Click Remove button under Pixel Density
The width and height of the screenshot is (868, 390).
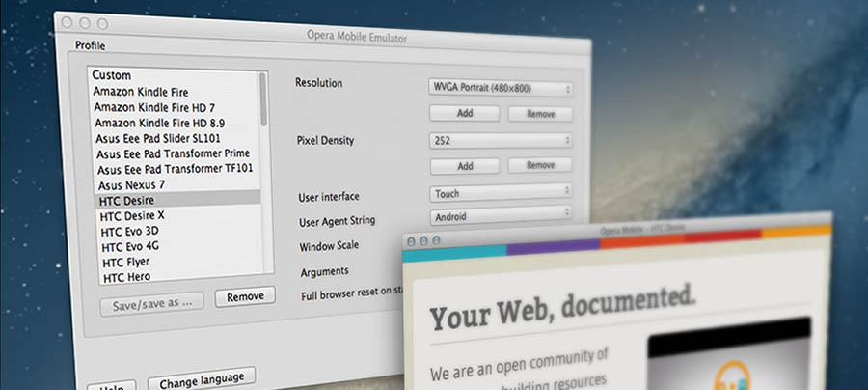click(539, 166)
